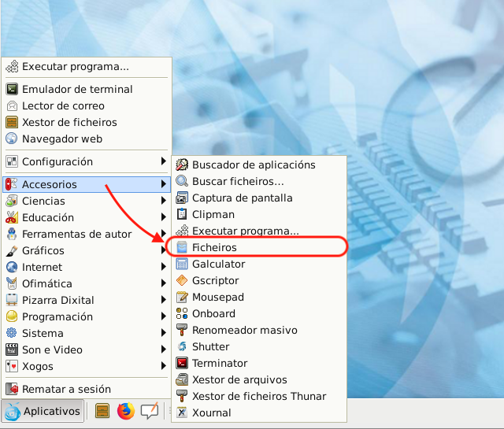This screenshot has height=429, width=504.
Task: Expand the Gráficos submenu arrow
Action: [x=163, y=250]
